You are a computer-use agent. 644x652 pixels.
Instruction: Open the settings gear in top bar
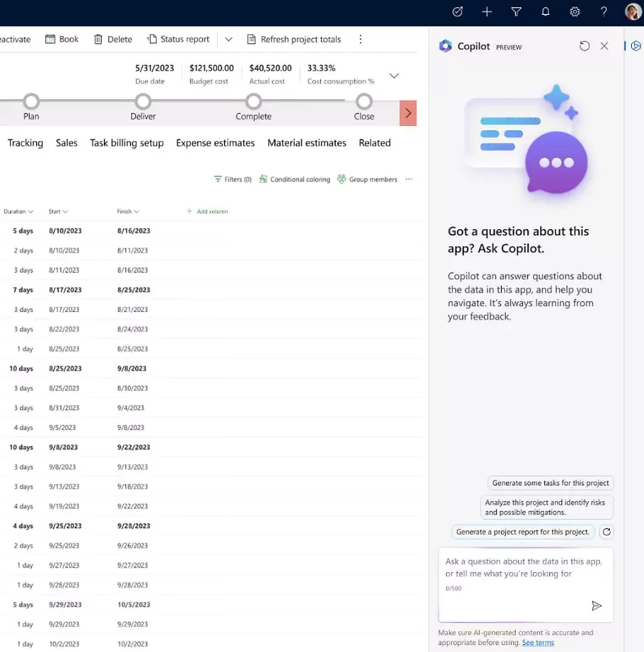click(575, 11)
